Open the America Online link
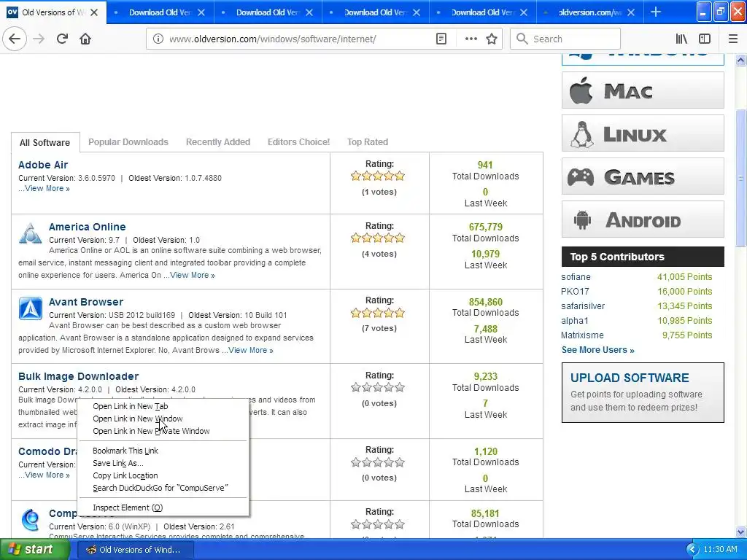Image resolution: width=747 pixels, height=560 pixels. [x=88, y=227]
